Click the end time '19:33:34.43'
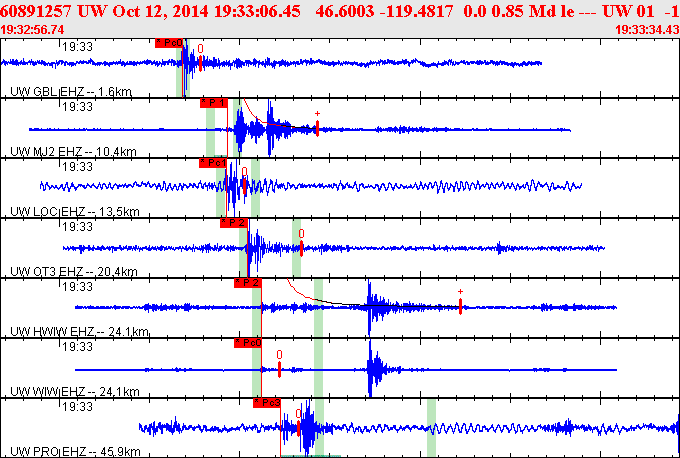Image resolution: width=680 pixels, height=458 pixels. click(647, 29)
